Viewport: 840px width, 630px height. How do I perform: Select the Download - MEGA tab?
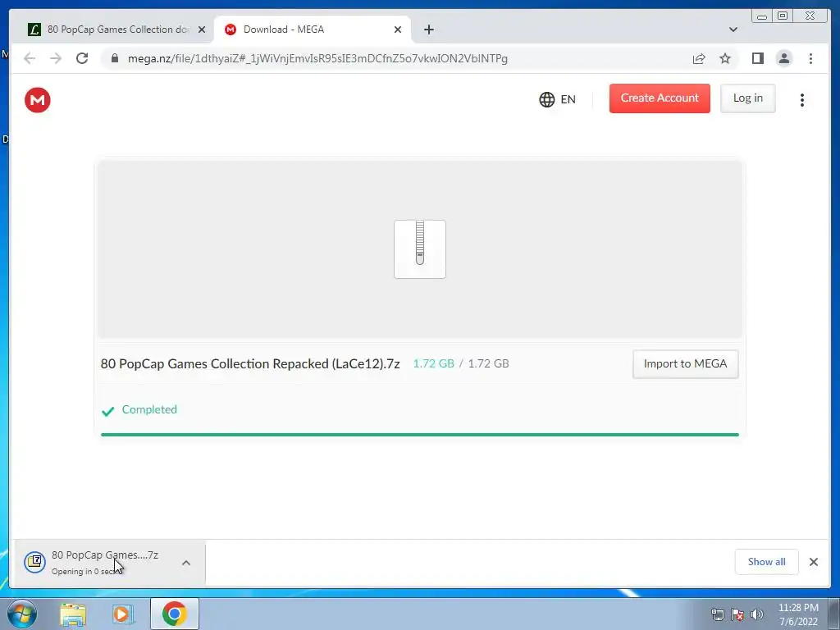(313, 30)
